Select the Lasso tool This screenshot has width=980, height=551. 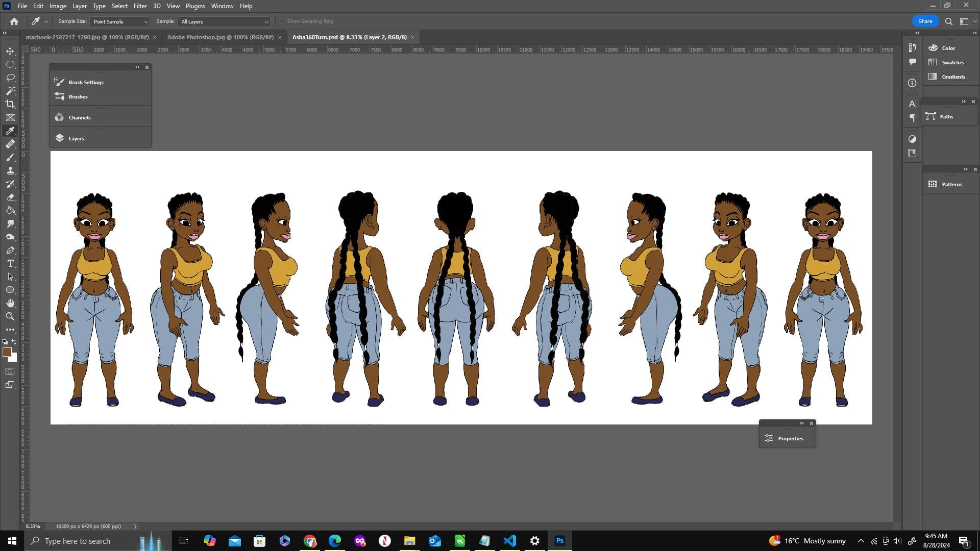(x=10, y=78)
